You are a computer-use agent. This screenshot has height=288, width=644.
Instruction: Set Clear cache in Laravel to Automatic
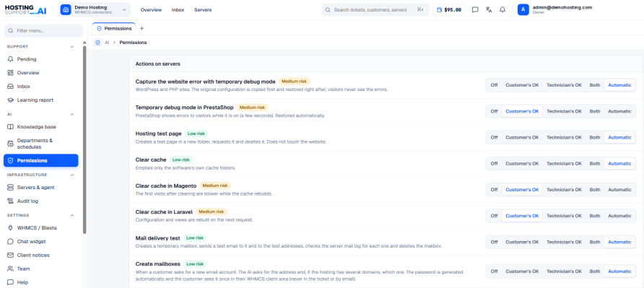(x=619, y=216)
